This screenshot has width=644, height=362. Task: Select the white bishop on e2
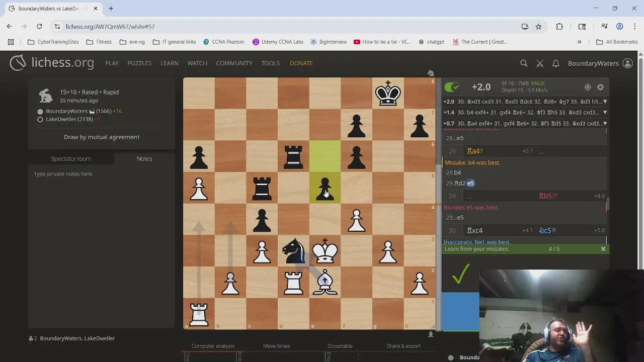[325, 283]
